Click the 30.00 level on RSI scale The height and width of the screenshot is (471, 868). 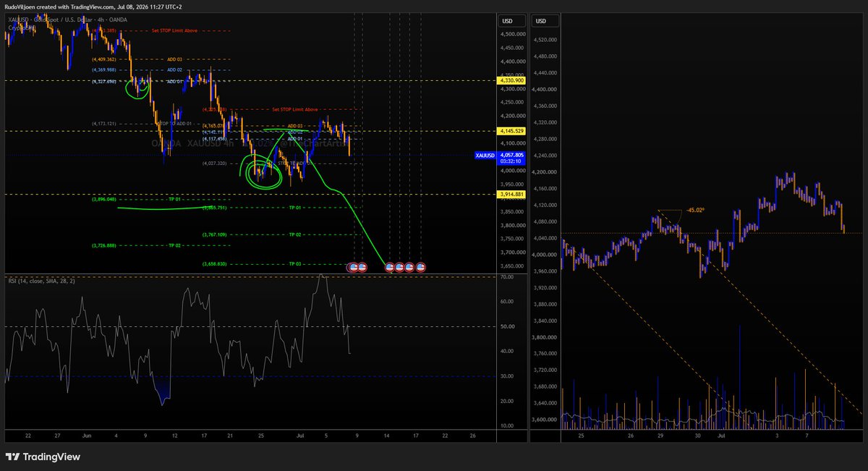pos(506,376)
